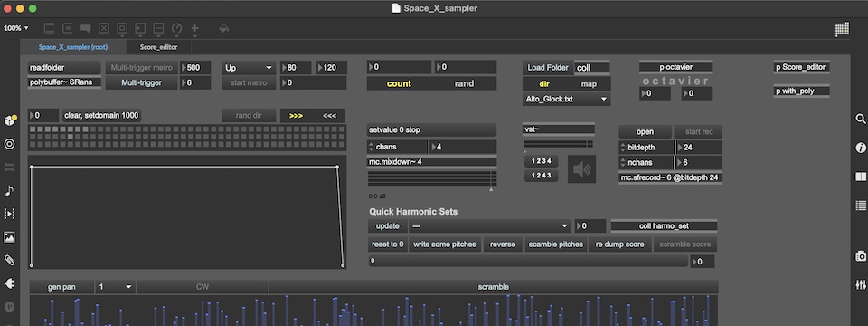Open the images browser in left sidebar
This screenshot has height=326, width=868.
(x=9, y=237)
